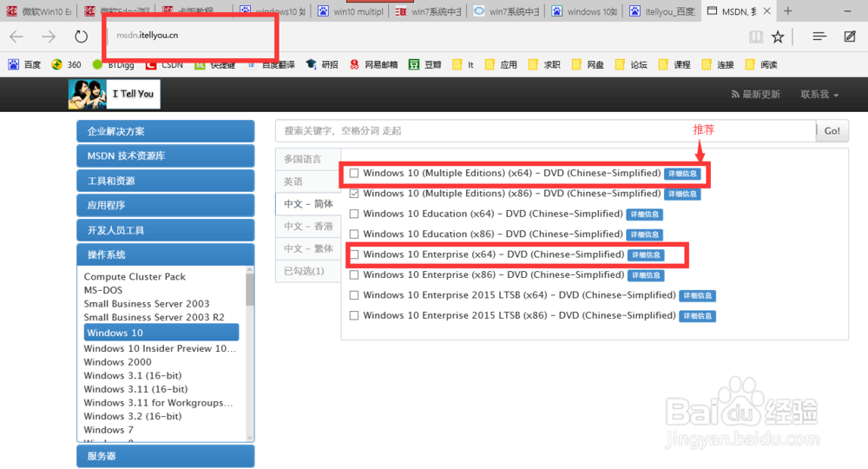
Task: Switch to 多国语言 language tab
Action: coord(308,160)
